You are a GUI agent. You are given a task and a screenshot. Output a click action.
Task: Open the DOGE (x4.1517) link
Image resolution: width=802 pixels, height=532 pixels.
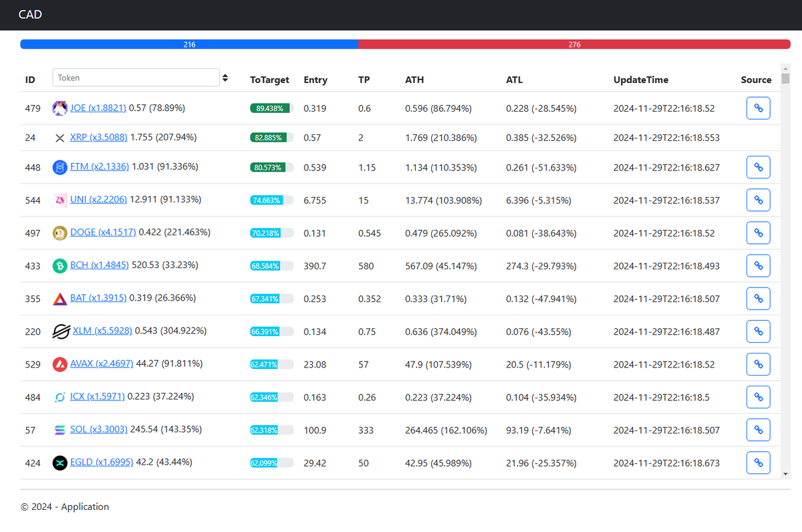click(x=103, y=232)
